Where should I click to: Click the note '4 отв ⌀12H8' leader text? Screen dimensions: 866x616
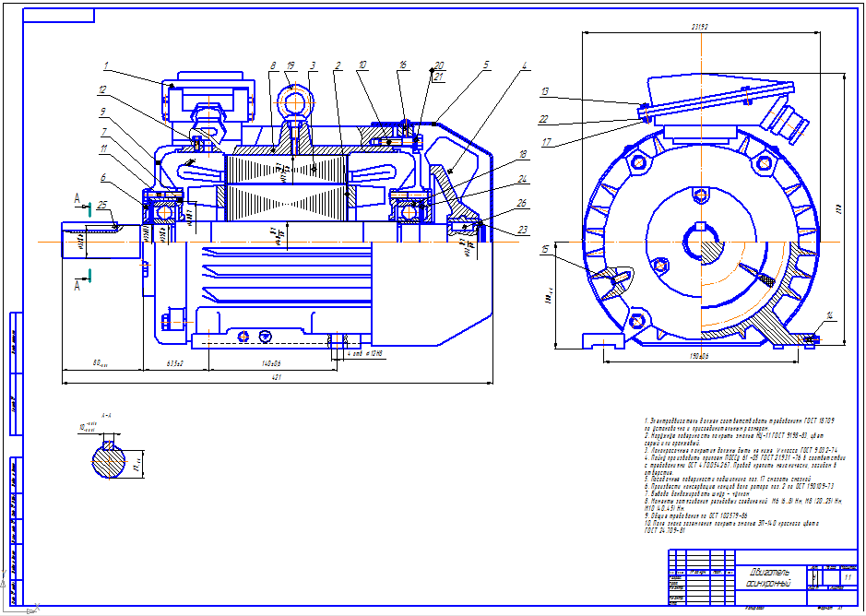[365, 353]
